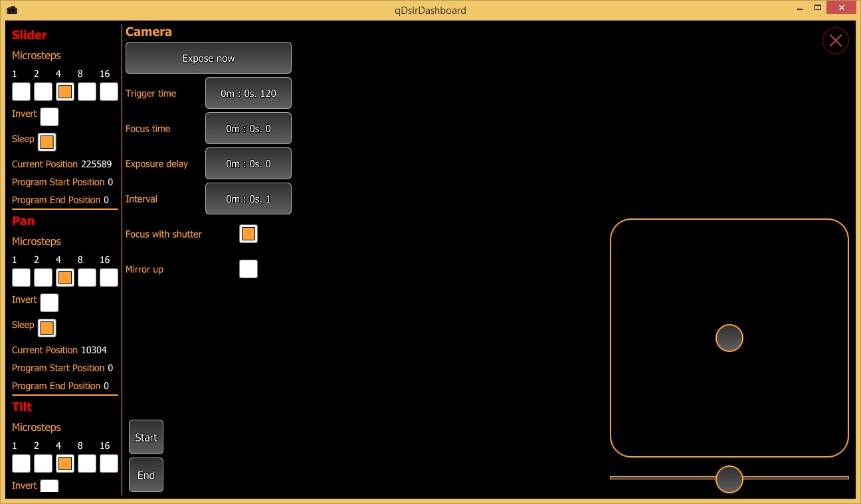Click the Pan Program Start Position label
Screen dimensions: 861x504
[x=58, y=368]
